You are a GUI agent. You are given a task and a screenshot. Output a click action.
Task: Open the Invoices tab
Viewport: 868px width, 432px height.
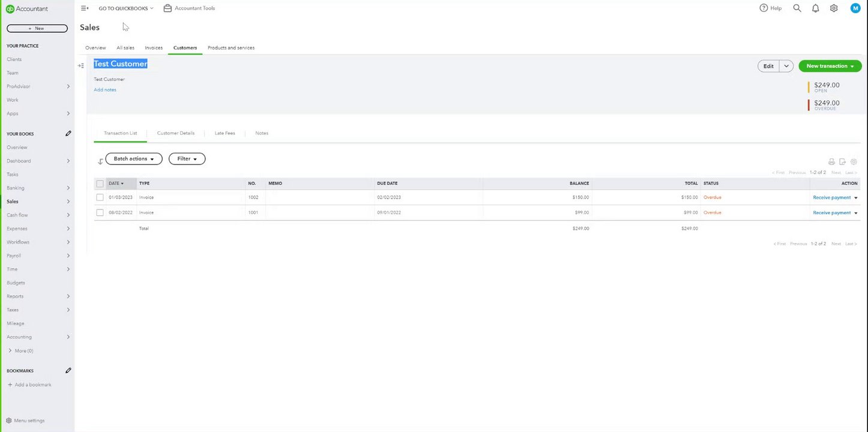click(x=154, y=48)
